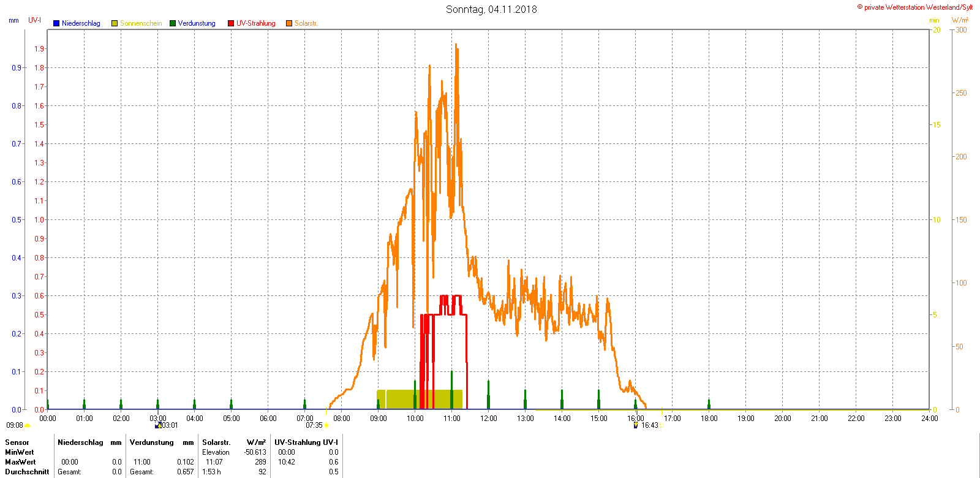Screen dimensions: 980x478
Task: Click the 'Solarstr.' table column header
Action: click(216, 442)
